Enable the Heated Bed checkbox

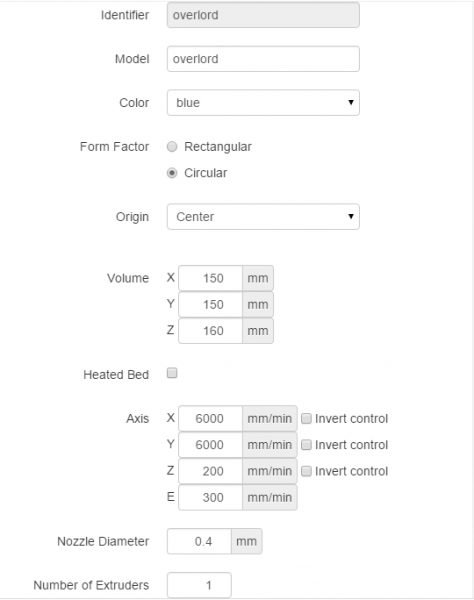click(172, 373)
